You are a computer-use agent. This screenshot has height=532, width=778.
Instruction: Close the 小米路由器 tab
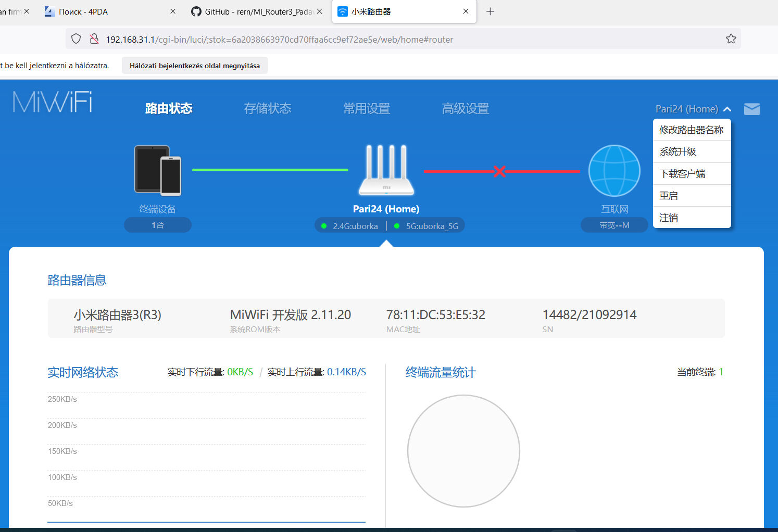tap(466, 11)
